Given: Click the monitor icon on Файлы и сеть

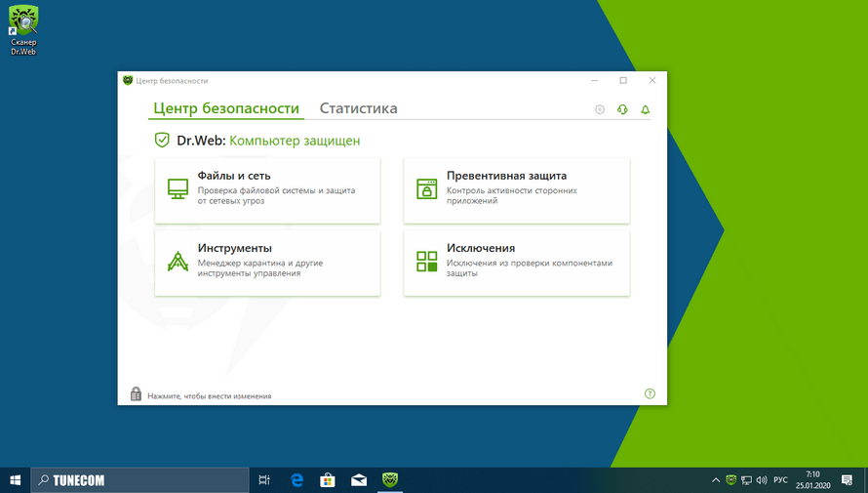Looking at the screenshot, I should (178, 188).
